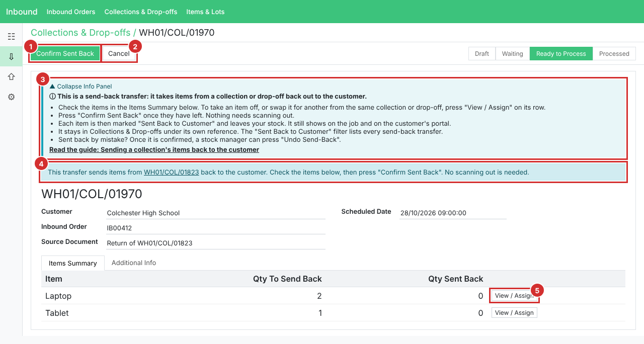Open the WH01/COL/01823 transfer link
The height and width of the screenshot is (344, 644).
tap(172, 172)
